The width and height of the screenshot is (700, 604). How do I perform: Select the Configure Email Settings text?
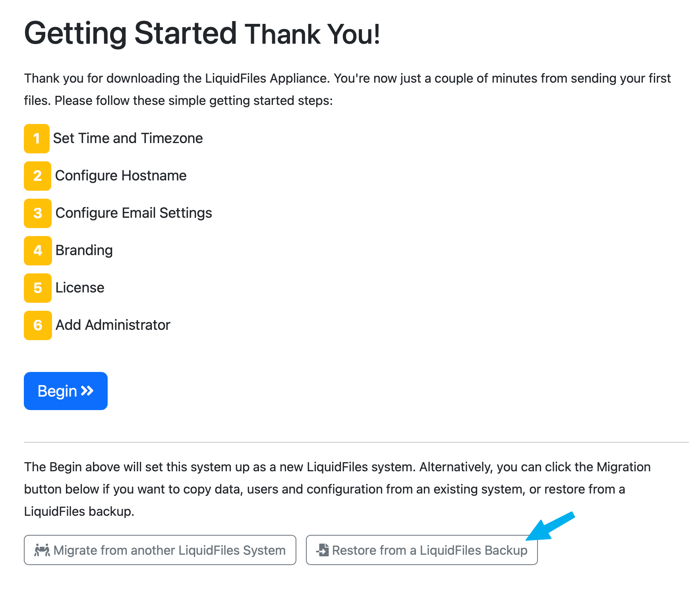click(133, 213)
